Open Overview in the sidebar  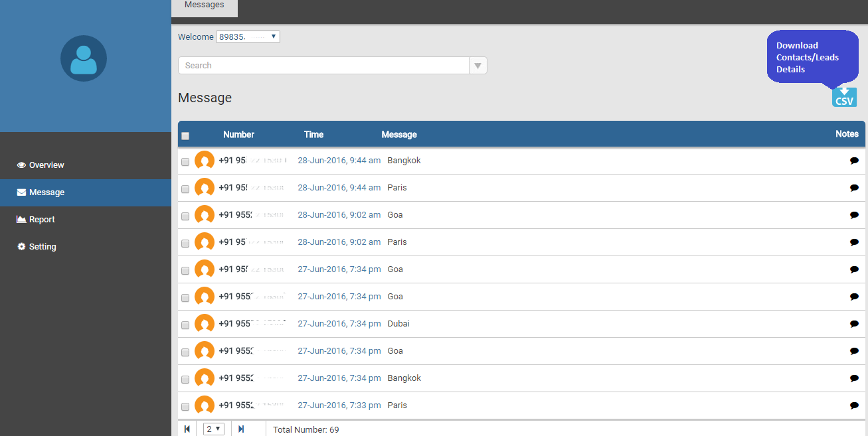[x=46, y=165]
